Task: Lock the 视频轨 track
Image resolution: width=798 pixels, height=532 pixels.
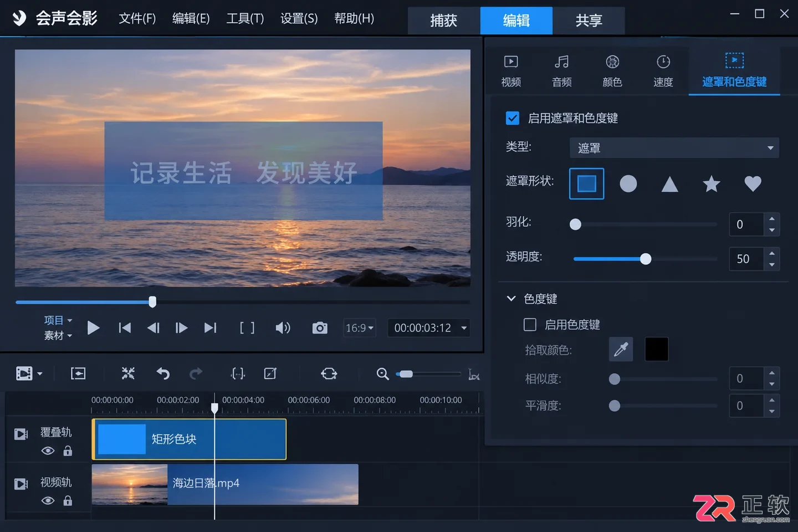Action: pyautogui.click(x=68, y=501)
